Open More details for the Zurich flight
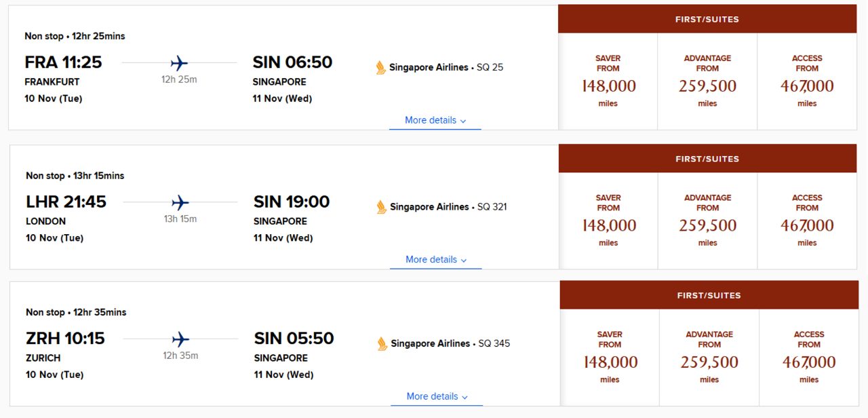This screenshot has width=868, height=418. click(437, 396)
